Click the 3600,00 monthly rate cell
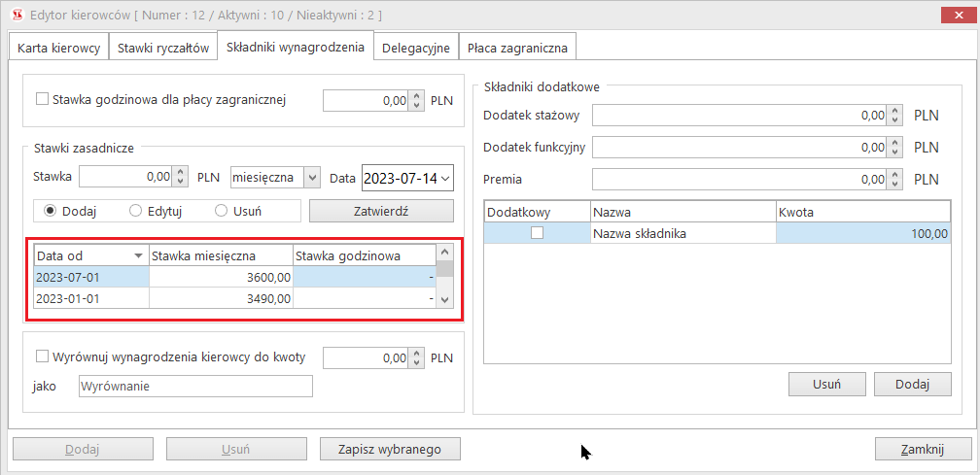This screenshot has width=980, height=475. [x=222, y=277]
